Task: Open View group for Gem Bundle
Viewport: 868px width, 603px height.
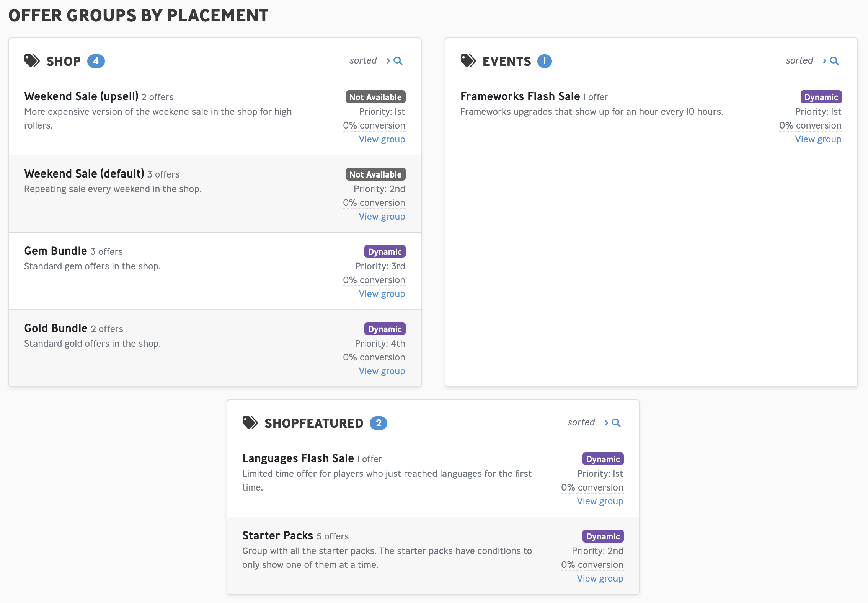Action: click(382, 294)
